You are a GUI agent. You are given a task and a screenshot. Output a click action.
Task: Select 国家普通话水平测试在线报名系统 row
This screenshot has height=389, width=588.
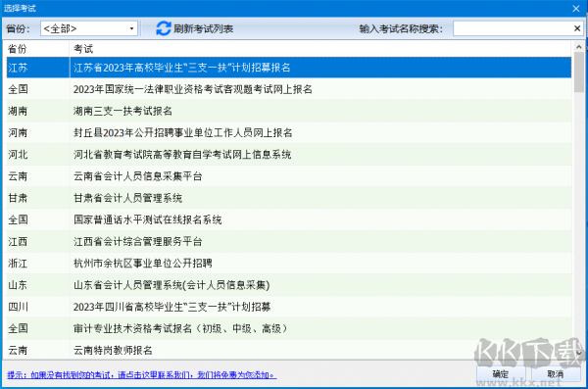(289, 219)
